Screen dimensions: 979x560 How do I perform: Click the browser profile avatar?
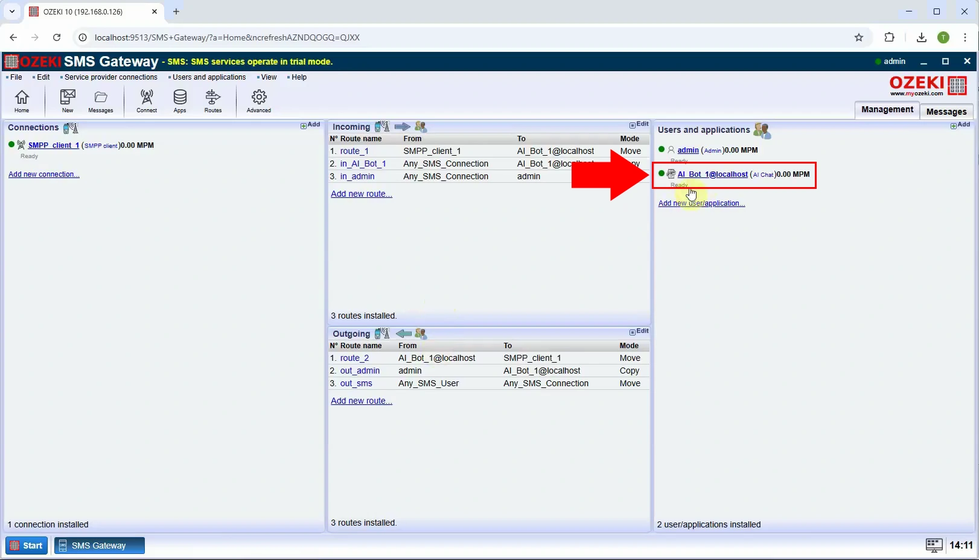(943, 37)
